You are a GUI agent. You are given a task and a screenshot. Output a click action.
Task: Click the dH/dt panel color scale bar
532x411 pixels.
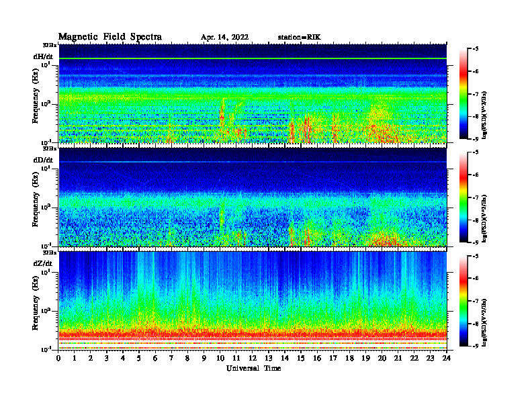tap(463, 94)
